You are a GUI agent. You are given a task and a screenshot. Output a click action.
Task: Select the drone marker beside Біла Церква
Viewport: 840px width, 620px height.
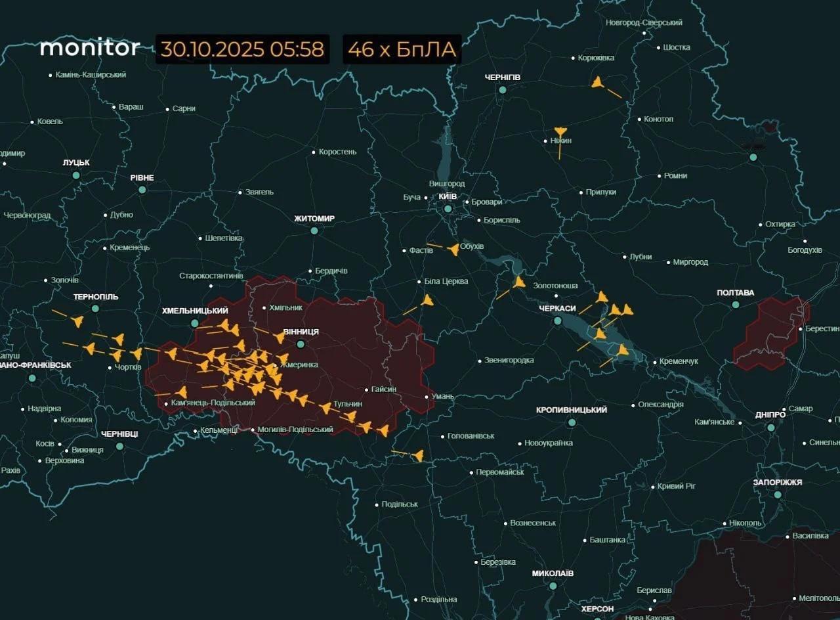click(428, 300)
